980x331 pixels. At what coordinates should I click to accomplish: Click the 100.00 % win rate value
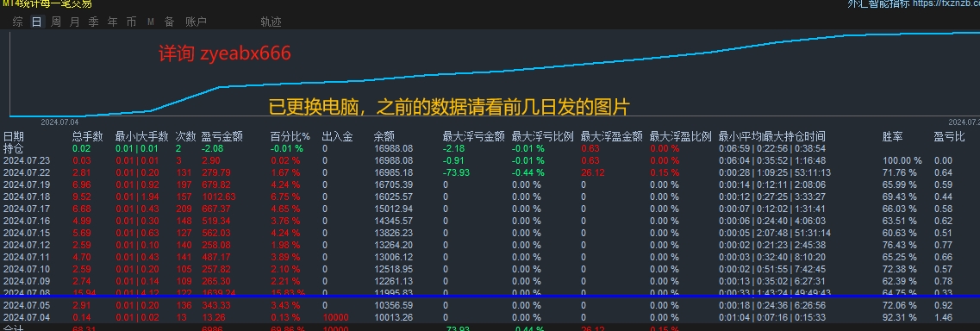[x=902, y=160]
